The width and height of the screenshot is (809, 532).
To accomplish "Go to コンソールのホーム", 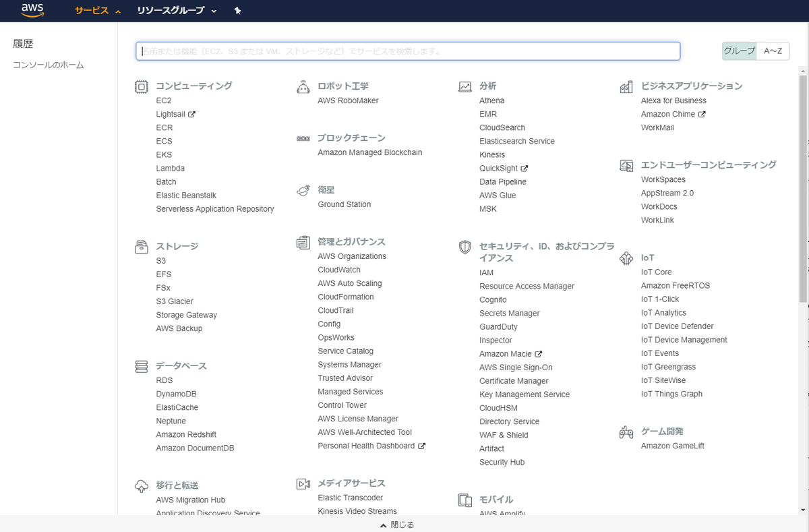I will (x=49, y=65).
